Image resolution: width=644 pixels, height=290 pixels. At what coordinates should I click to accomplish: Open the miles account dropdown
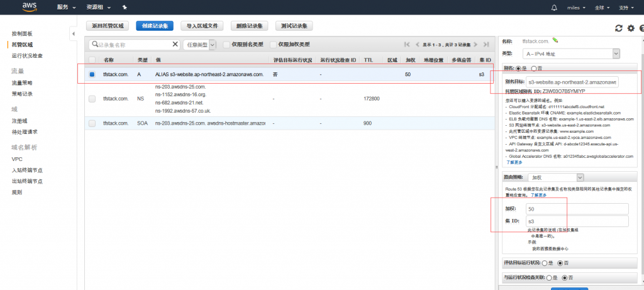coord(576,8)
